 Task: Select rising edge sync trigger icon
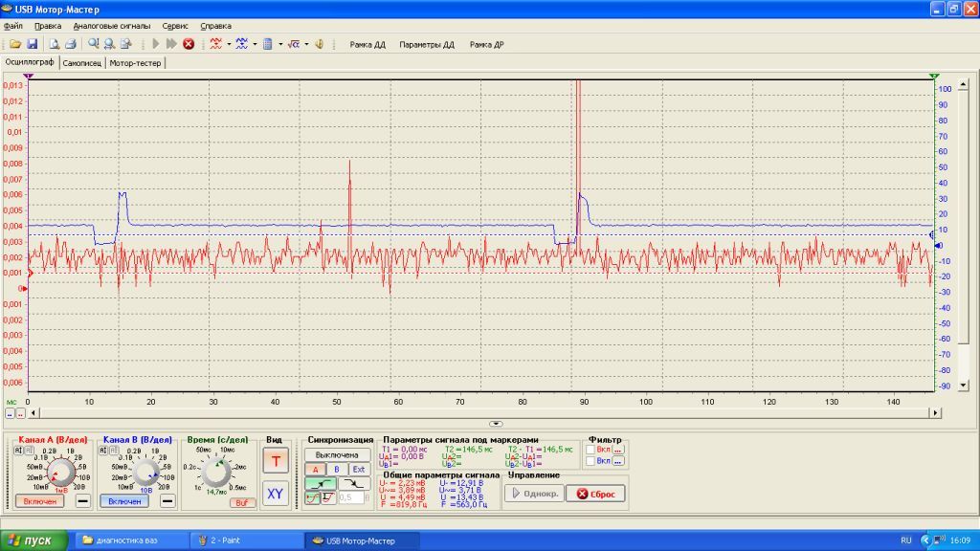pyautogui.click(x=320, y=483)
